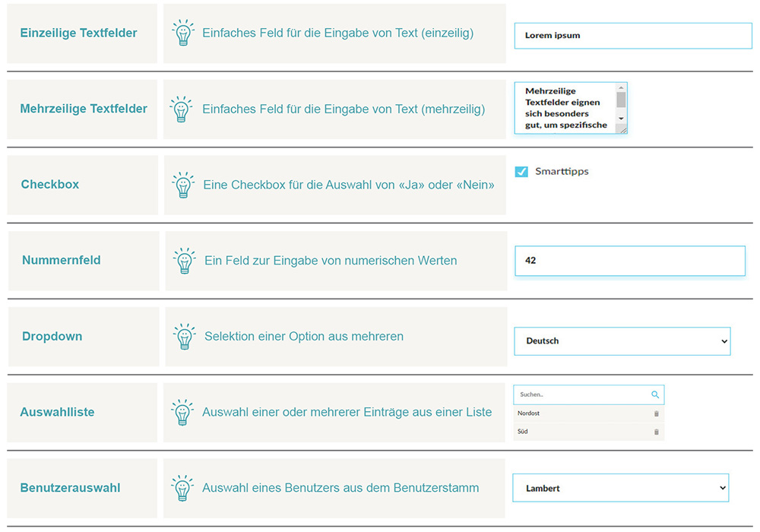Expand the Lambert user dropdown

[620, 488]
